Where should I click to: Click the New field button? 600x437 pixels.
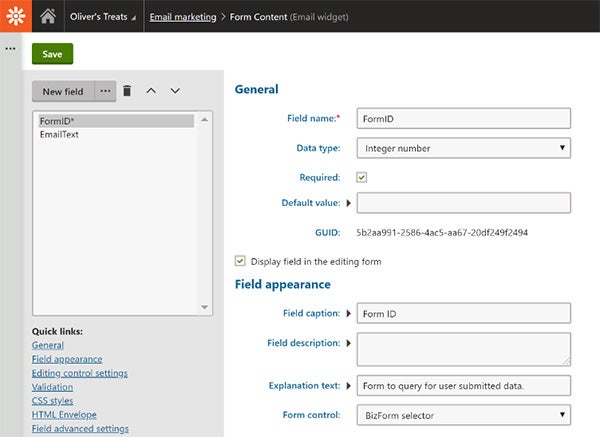(63, 91)
